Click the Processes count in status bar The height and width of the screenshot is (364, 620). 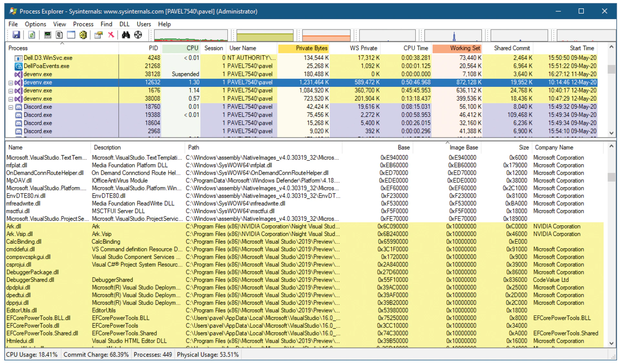pos(153,355)
